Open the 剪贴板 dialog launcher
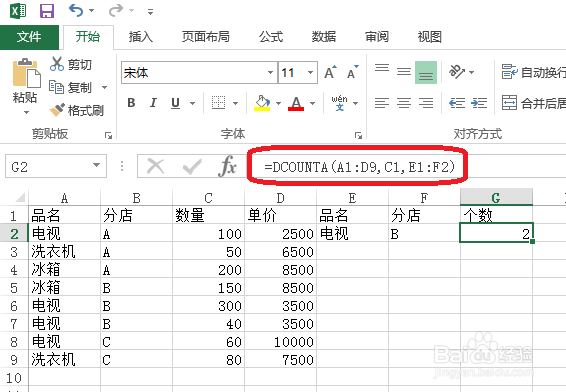The height and width of the screenshot is (392, 566). click(x=108, y=135)
